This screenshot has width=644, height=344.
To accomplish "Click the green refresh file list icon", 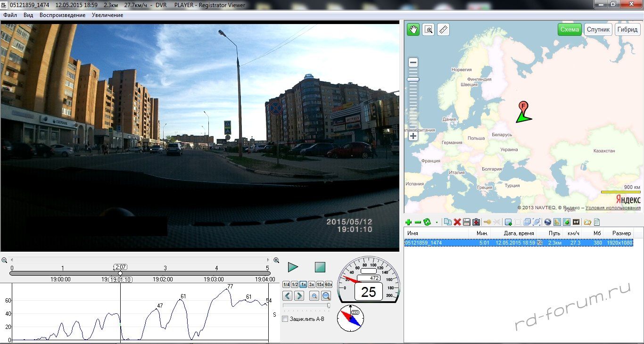I will (x=427, y=222).
